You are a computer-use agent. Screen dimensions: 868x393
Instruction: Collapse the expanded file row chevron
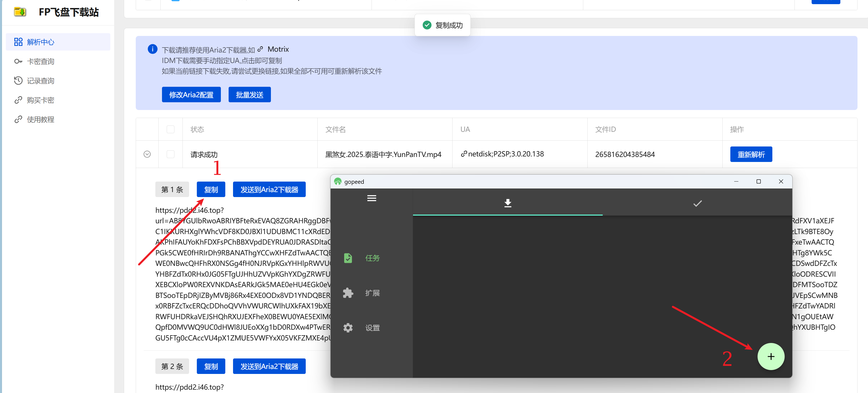[147, 154]
